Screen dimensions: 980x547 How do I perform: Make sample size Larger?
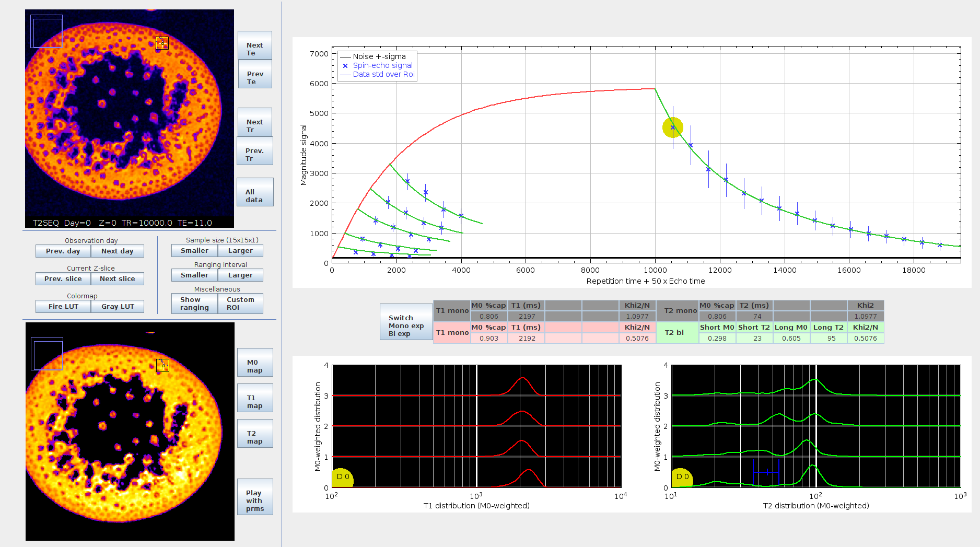(x=240, y=251)
